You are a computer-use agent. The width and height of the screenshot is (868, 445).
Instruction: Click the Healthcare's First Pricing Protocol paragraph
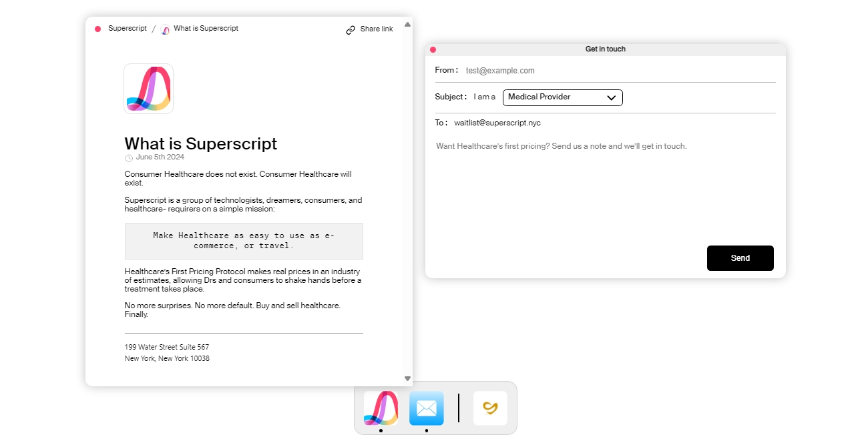243,280
